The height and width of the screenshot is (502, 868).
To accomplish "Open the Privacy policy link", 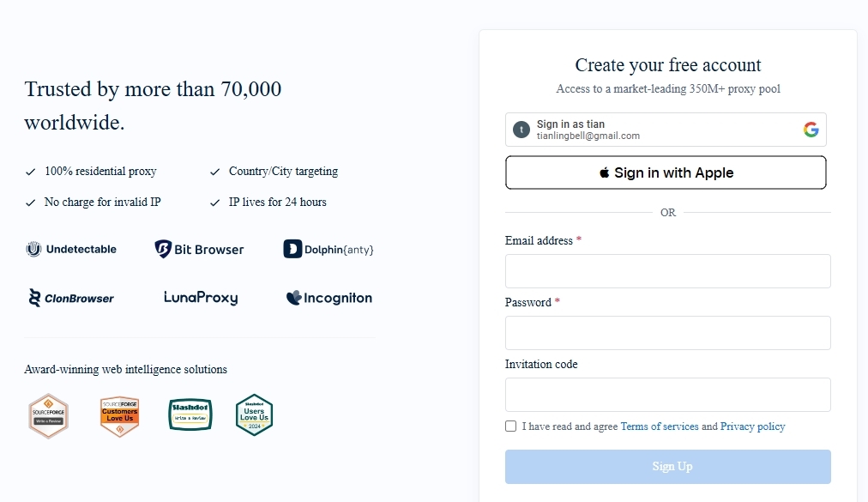I will (752, 426).
